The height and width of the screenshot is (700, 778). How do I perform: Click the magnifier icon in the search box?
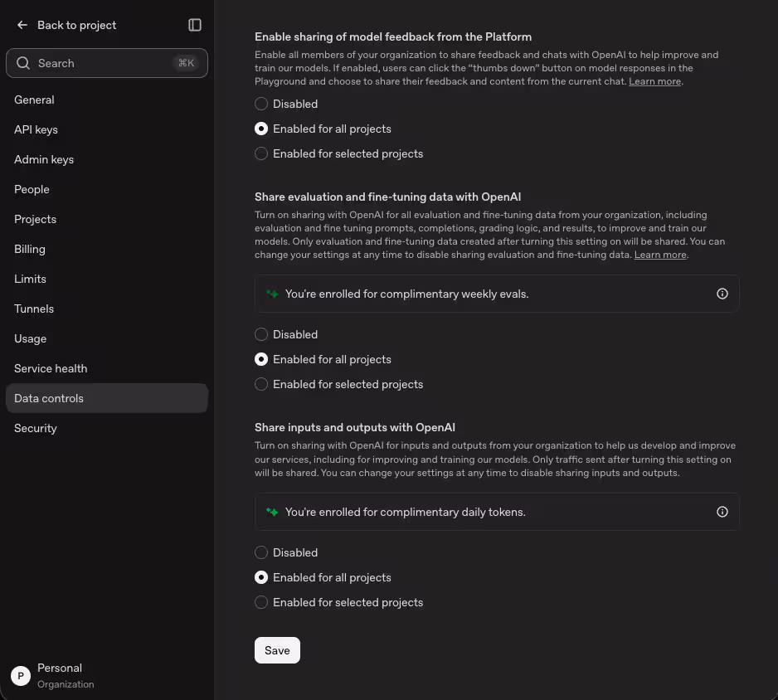[23, 63]
